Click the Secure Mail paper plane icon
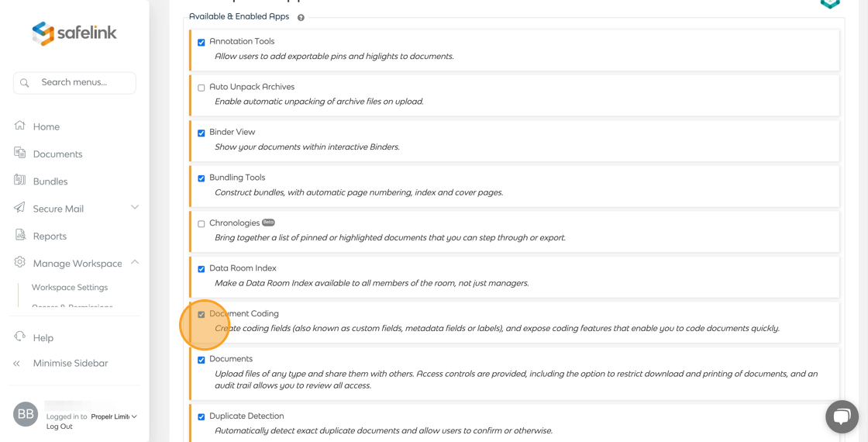Viewport: 868px width, 442px height. 20,208
